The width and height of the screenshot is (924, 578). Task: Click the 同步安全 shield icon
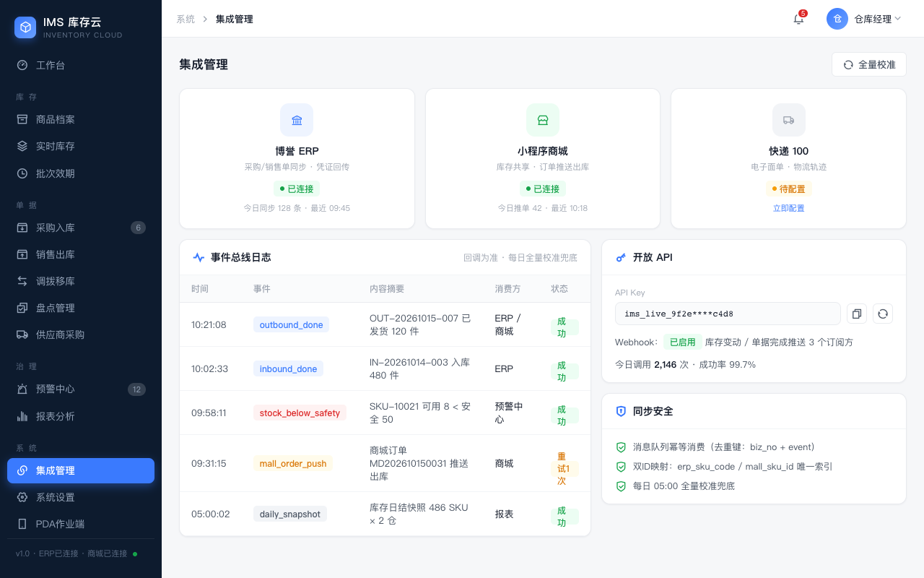click(621, 411)
